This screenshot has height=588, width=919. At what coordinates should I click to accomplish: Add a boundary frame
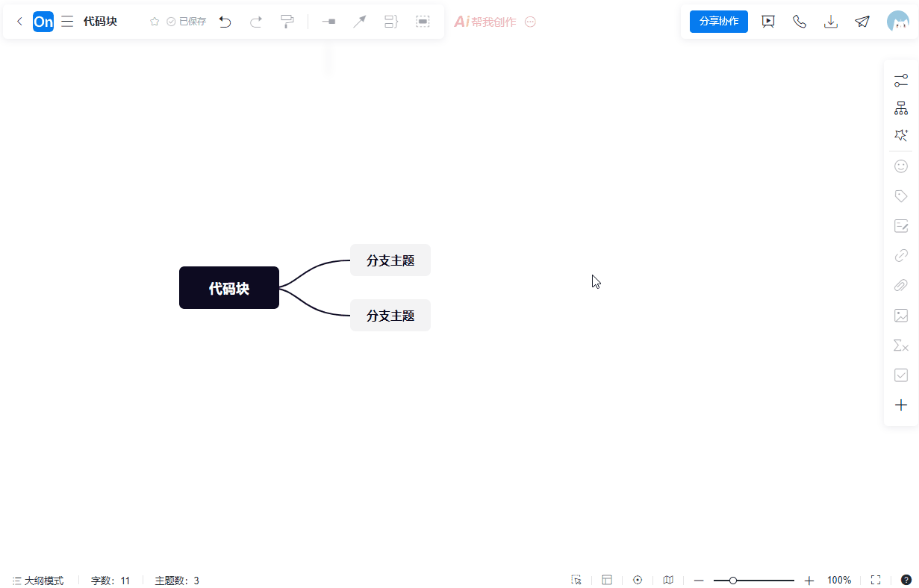point(423,22)
